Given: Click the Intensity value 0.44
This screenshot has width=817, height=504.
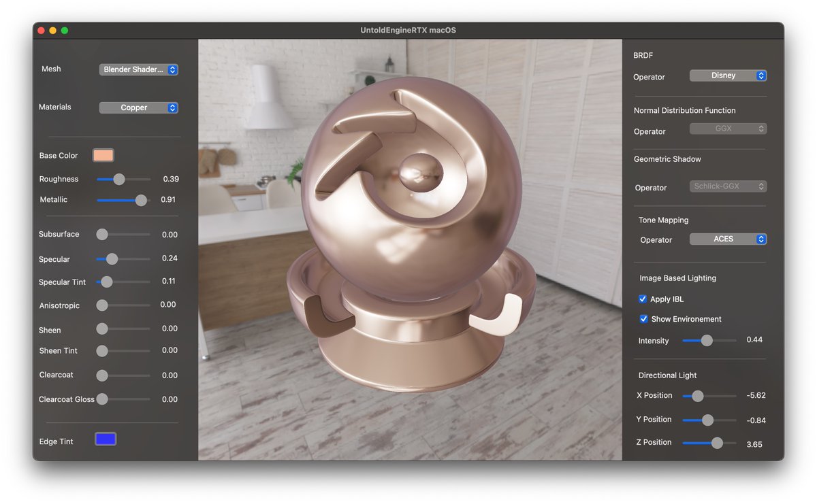Looking at the screenshot, I should coord(754,339).
